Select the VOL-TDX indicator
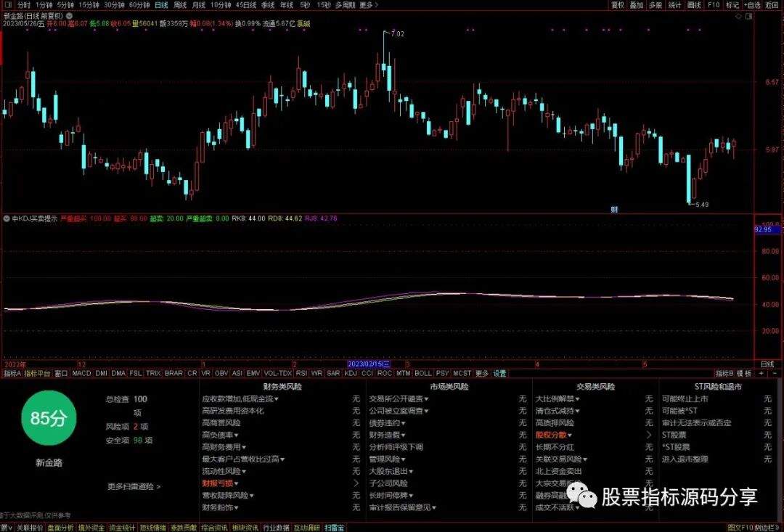784x532 pixels. click(277, 374)
